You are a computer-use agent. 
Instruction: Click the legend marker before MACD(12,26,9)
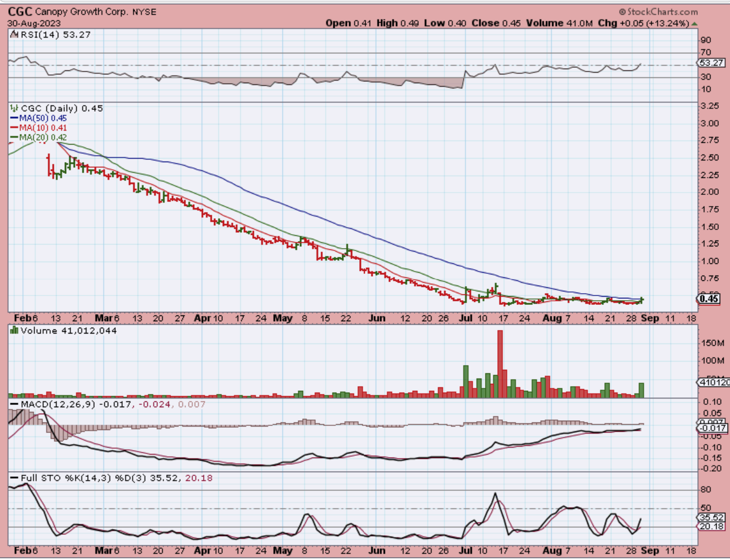pyautogui.click(x=14, y=404)
